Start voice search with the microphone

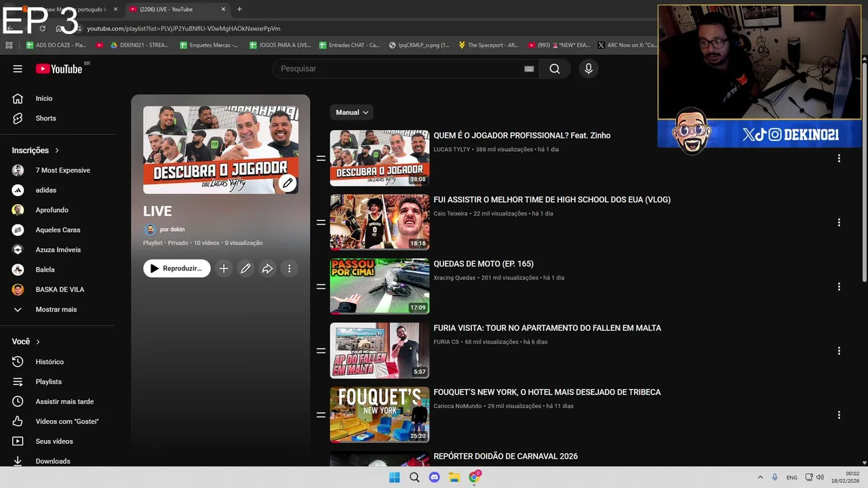(589, 68)
